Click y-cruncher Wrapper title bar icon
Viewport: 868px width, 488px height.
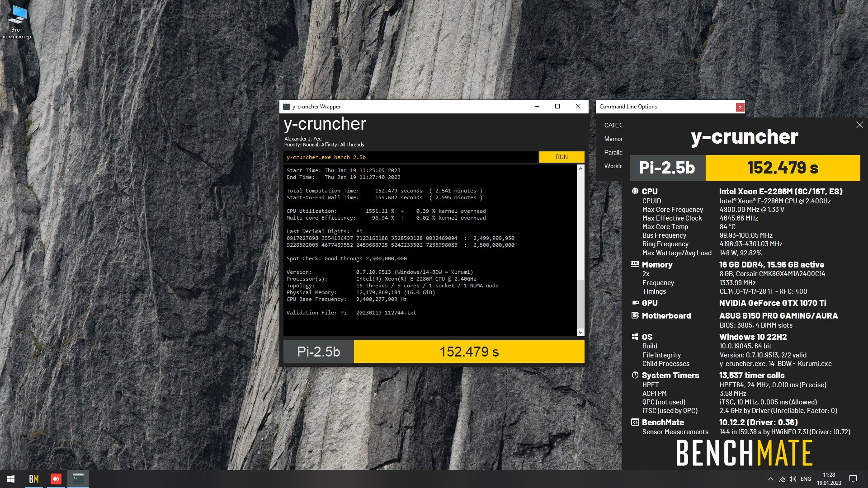click(x=286, y=107)
